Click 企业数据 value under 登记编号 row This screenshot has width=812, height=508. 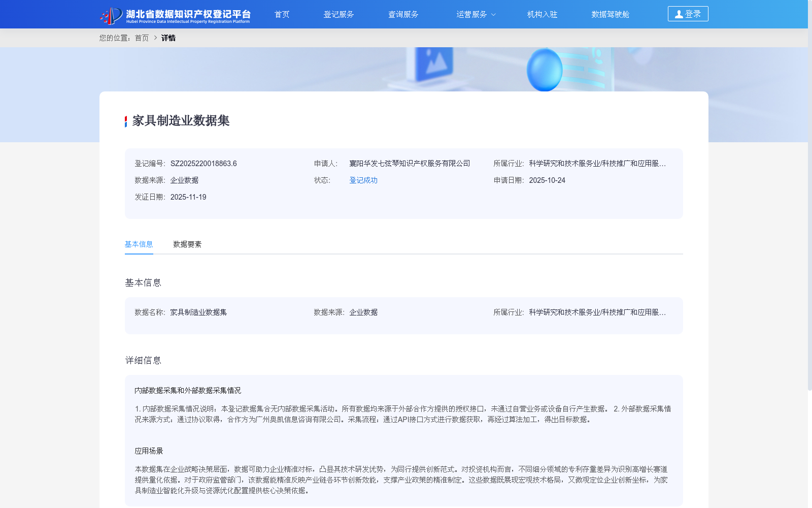[184, 180]
